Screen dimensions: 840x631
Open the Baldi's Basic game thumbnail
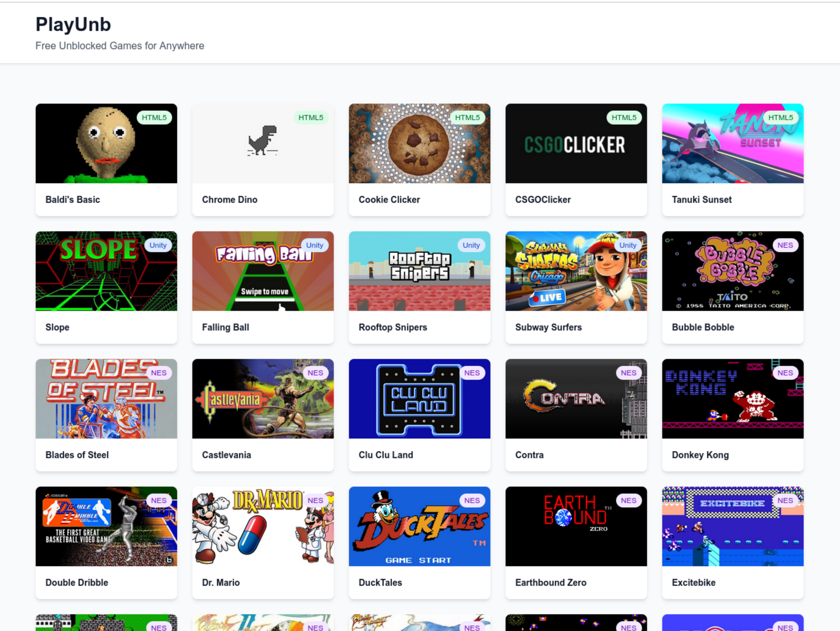tap(106, 143)
